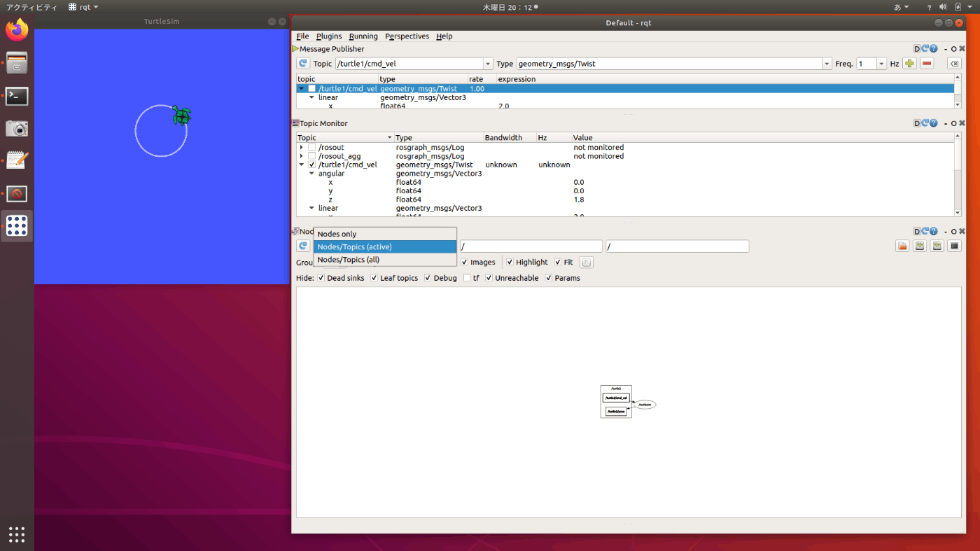
Task: Open help for Message Publisher panel
Action: point(934,49)
